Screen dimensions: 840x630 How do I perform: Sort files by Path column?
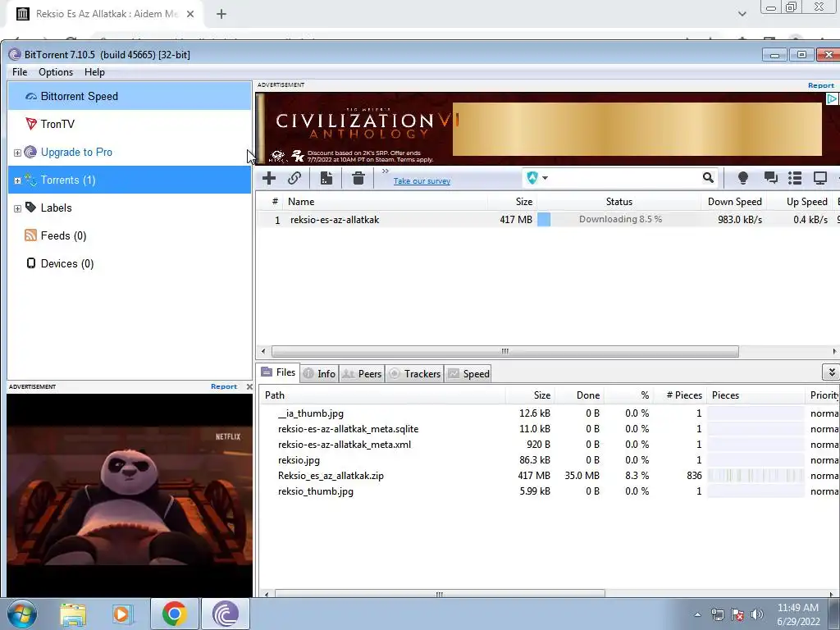[x=382, y=395]
